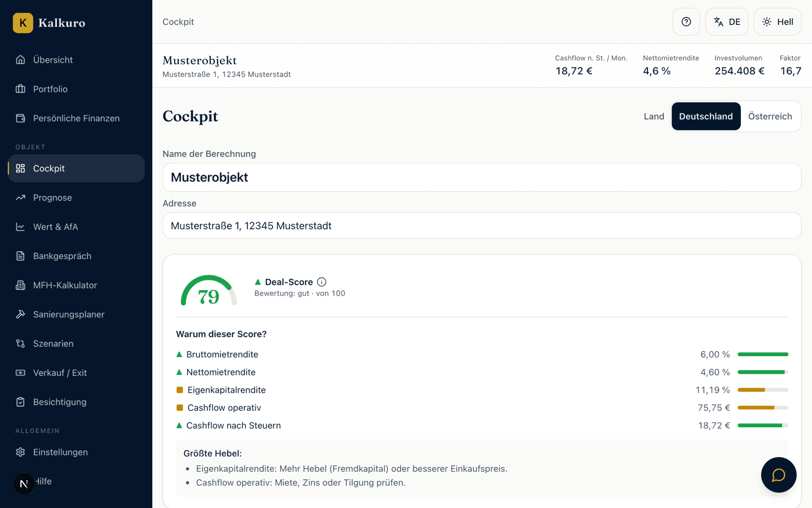812x508 pixels.
Task: Click the Cashflow operativ amber square marker
Action: (x=180, y=408)
